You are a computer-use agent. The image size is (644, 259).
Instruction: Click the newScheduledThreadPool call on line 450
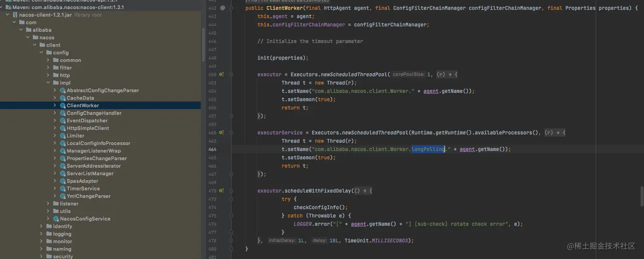click(354, 74)
